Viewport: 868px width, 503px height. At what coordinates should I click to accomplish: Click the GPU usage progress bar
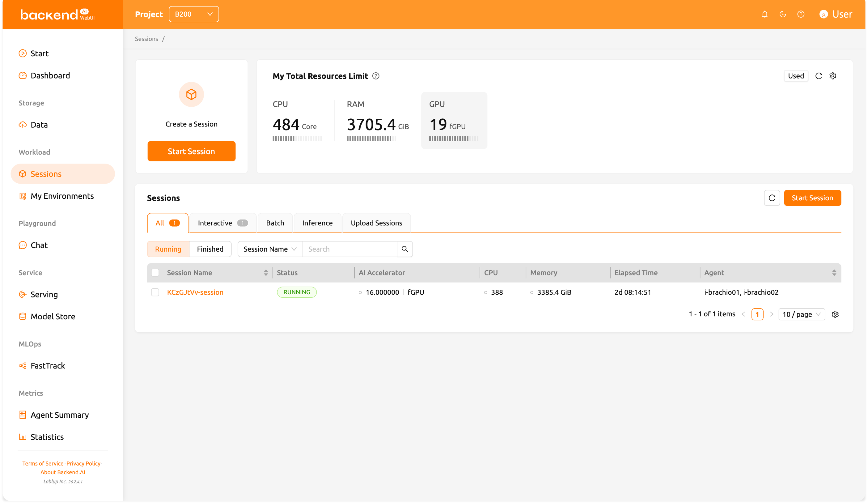point(453,139)
